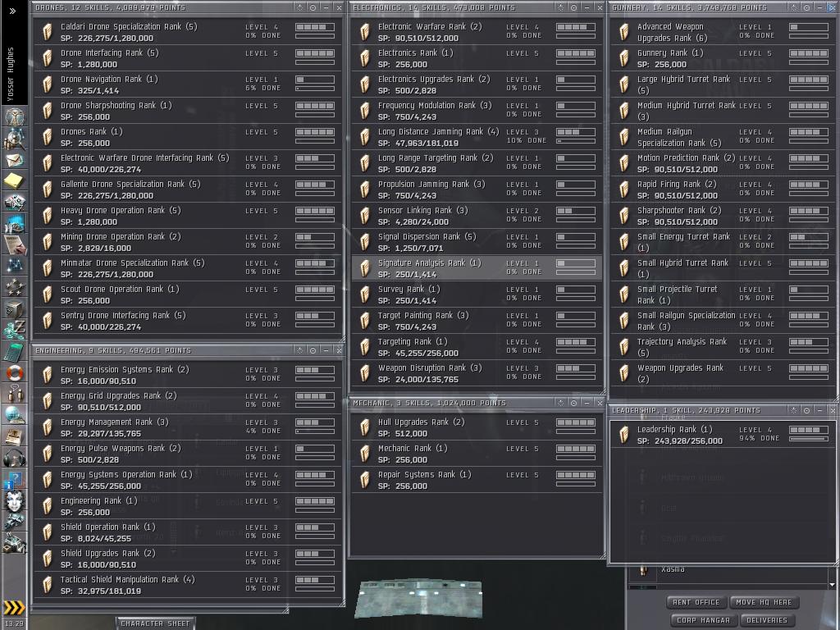Screen dimensions: 840x630
Task: Open the Tutorials question mark icon
Action: [15, 479]
